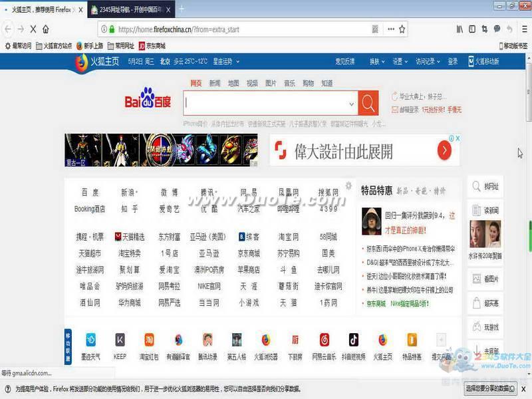Open the game advertisement banner image
Viewport: 532px width, 399px height.
coord(161,150)
